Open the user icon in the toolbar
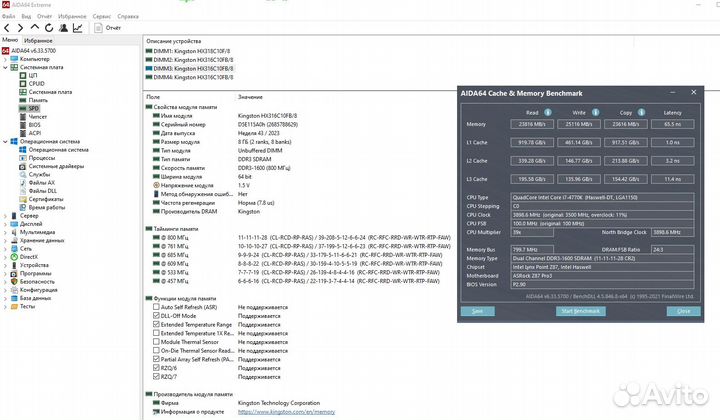The height and width of the screenshot is (420, 720). click(63, 28)
